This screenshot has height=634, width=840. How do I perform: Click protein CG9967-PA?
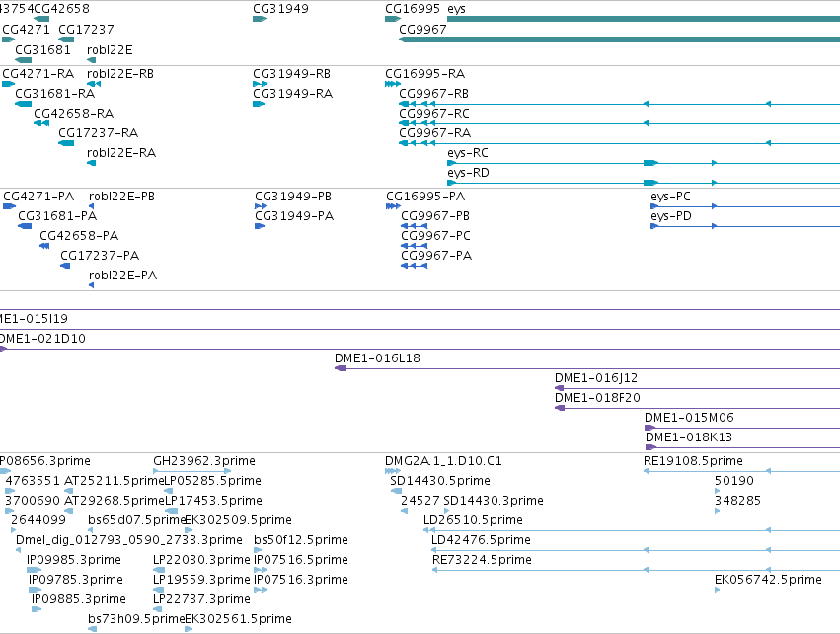tap(436, 256)
